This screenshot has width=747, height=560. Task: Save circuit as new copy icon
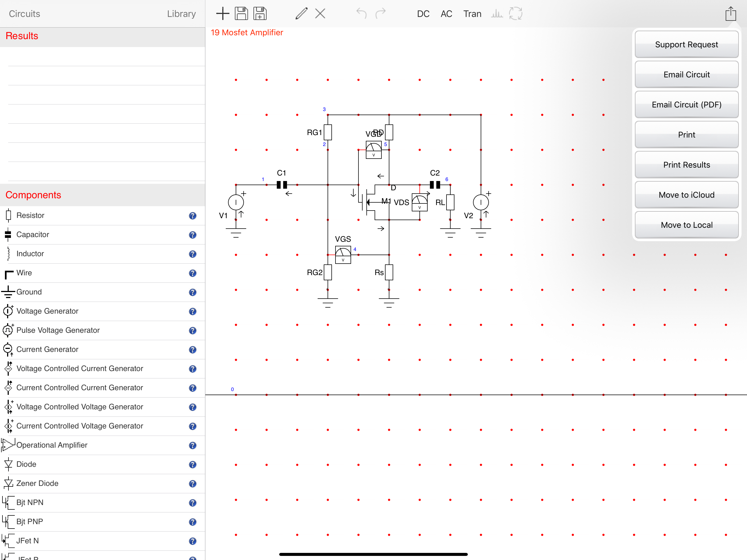pyautogui.click(x=260, y=14)
